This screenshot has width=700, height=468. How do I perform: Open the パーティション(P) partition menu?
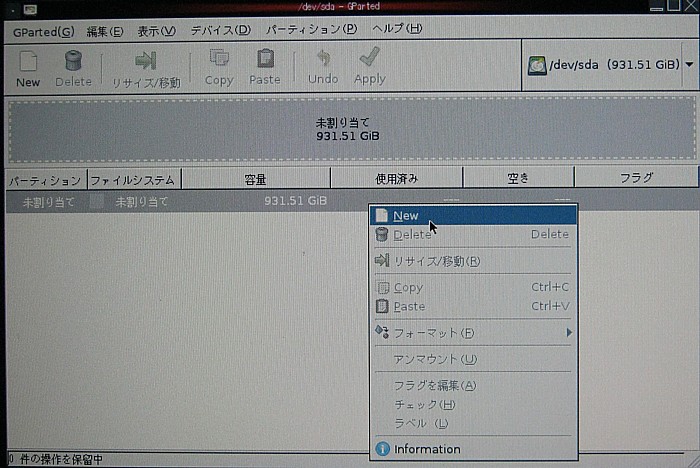(311, 30)
